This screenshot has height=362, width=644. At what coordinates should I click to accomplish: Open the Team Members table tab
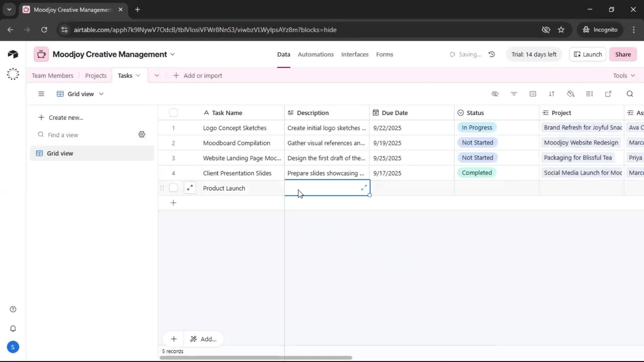[53, 76]
